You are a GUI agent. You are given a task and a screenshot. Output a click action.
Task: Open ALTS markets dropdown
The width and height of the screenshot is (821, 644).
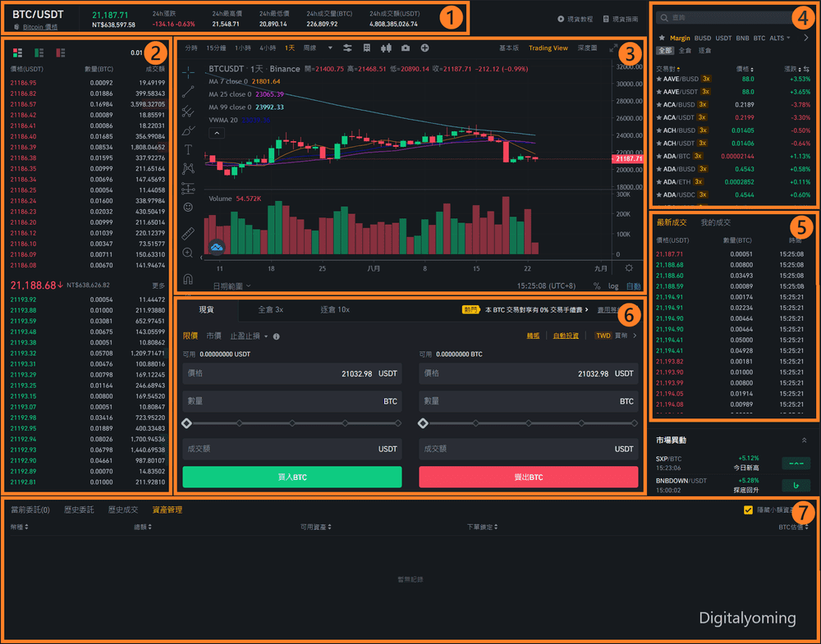(x=780, y=38)
